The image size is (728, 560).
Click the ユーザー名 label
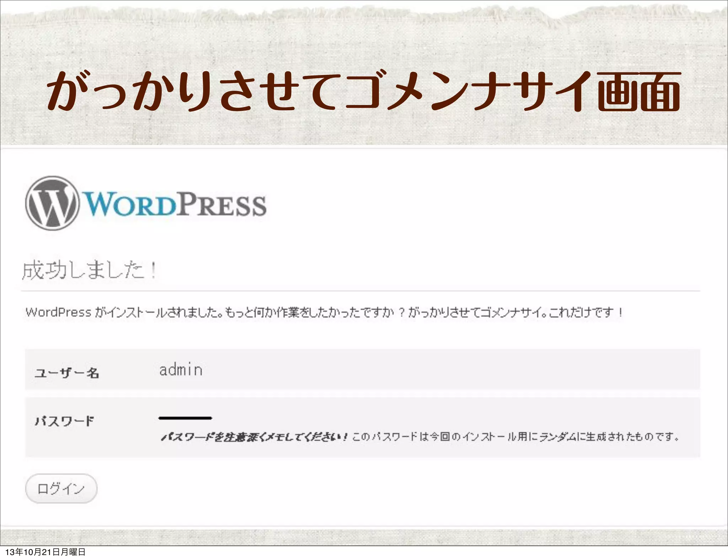coord(67,373)
